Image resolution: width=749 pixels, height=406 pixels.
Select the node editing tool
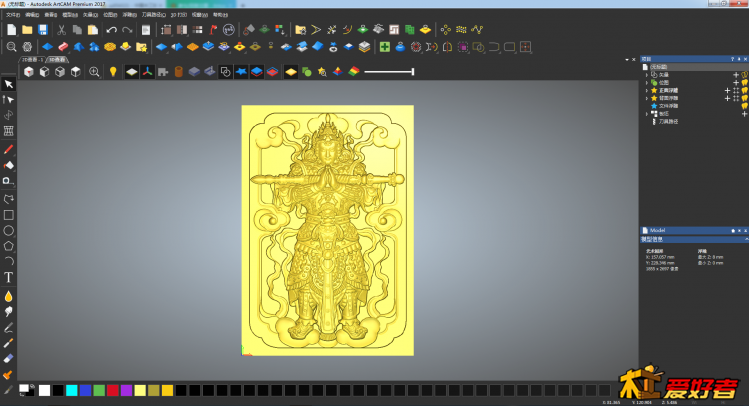tap(9, 99)
